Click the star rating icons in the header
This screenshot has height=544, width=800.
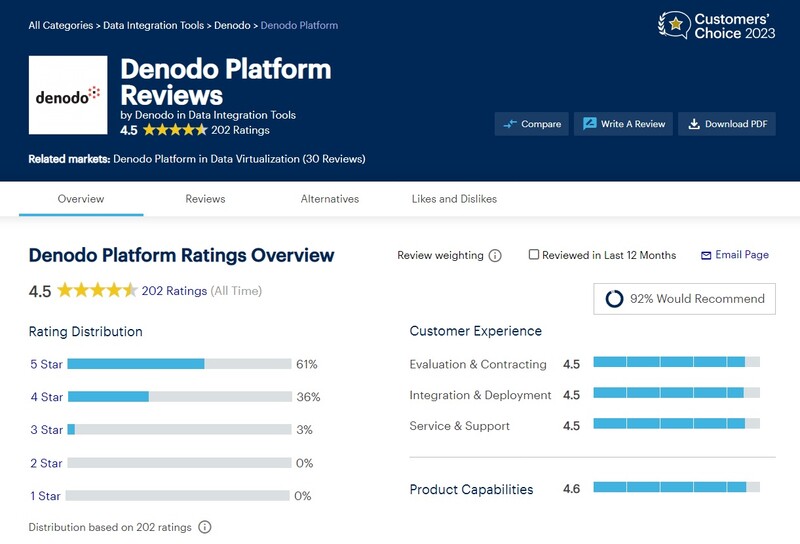pyautogui.click(x=175, y=130)
